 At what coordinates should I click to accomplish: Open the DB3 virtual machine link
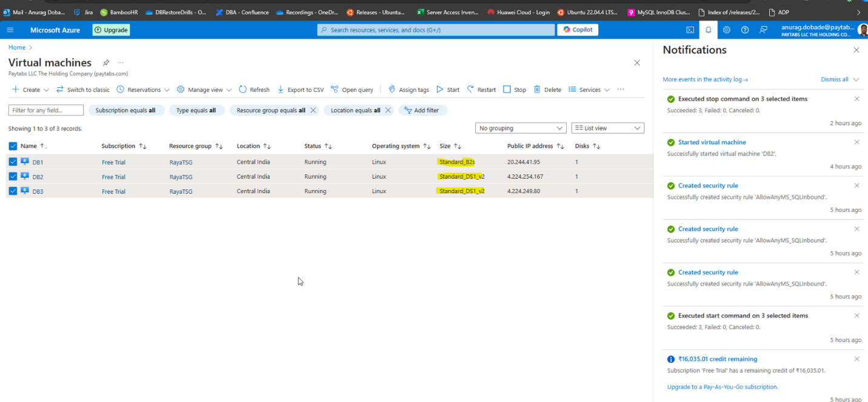click(38, 191)
